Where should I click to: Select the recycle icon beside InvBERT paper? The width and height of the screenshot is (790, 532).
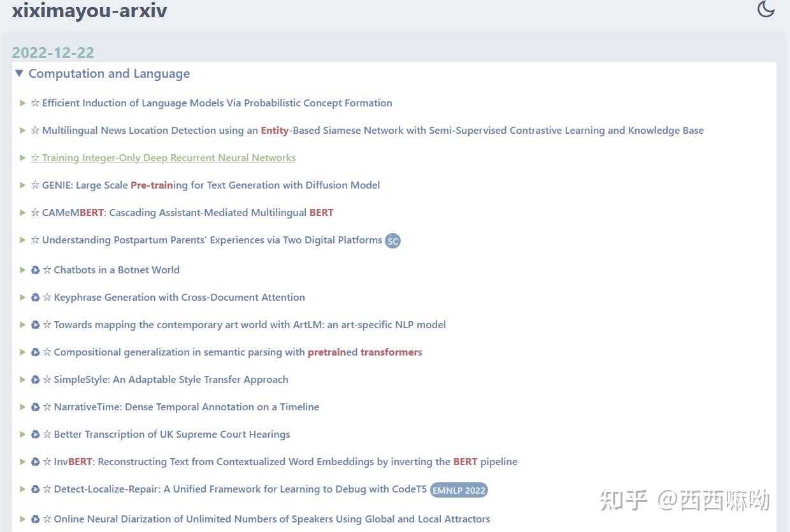[36, 461]
